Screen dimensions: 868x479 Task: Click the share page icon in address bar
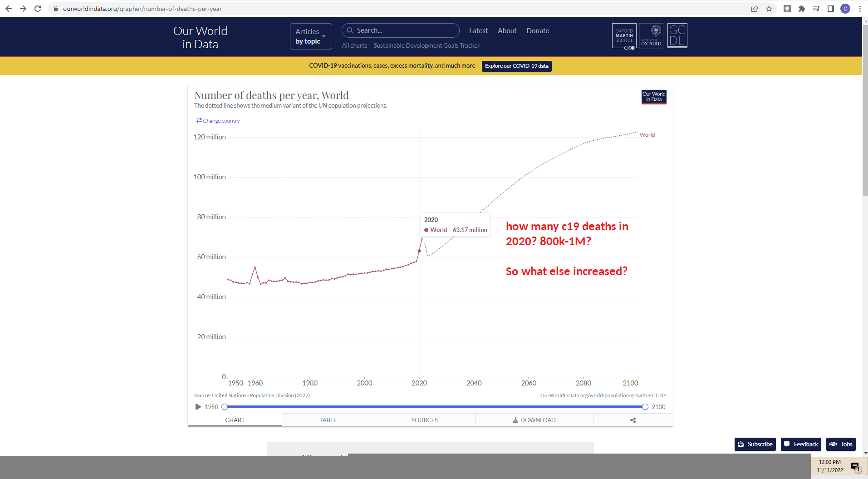(755, 9)
